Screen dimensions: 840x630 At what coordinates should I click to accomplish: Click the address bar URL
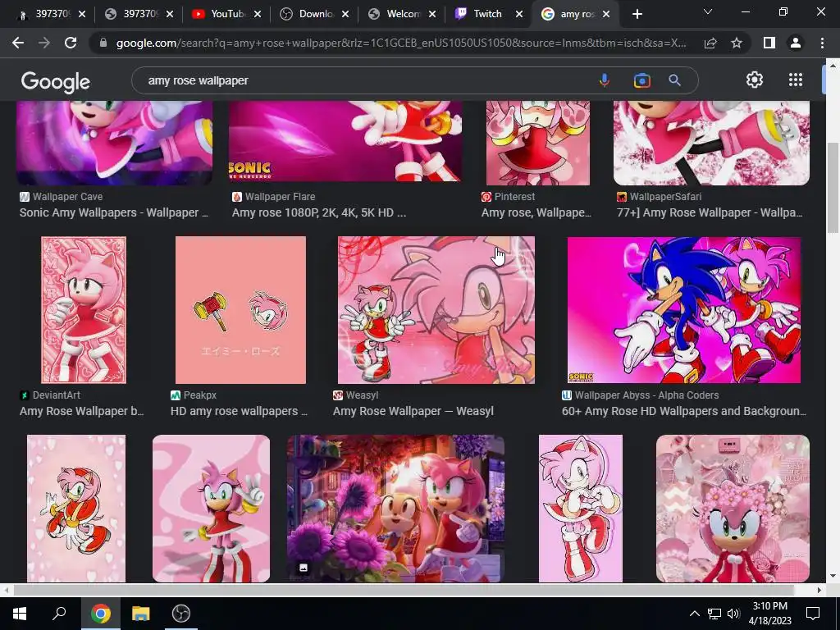point(400,43)
